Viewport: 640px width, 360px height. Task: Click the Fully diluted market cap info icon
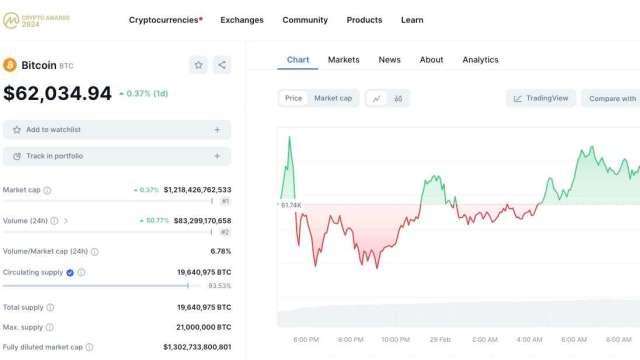[x=89, y=347]
